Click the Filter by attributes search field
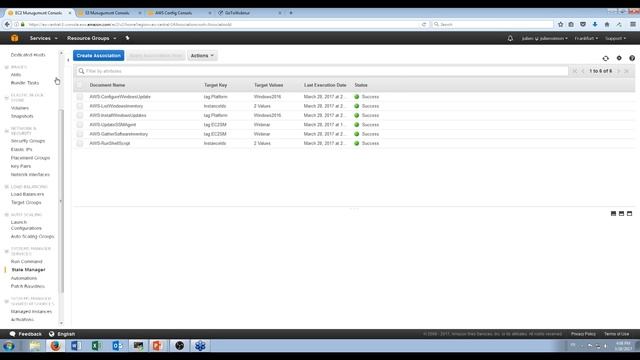 322,71
